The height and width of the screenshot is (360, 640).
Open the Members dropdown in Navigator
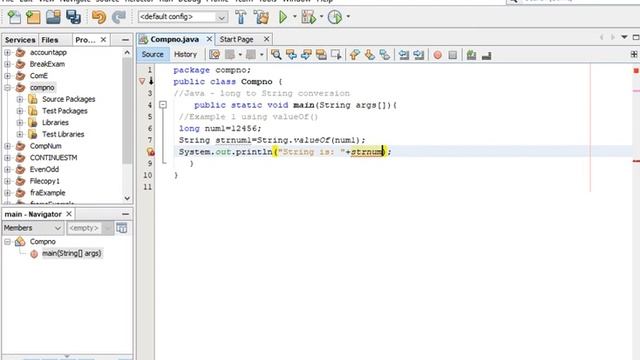click(x=33, y=228)
